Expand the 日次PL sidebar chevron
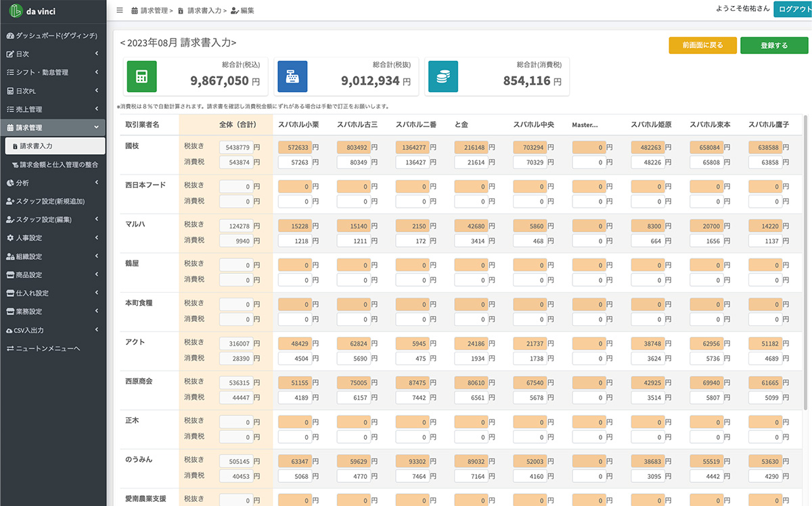Image resolution: width=812 pixels, height=506 pixels. (97, 91)
